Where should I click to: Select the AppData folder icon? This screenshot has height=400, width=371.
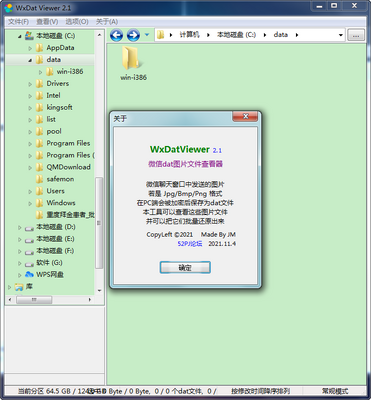tap(39, 48)
